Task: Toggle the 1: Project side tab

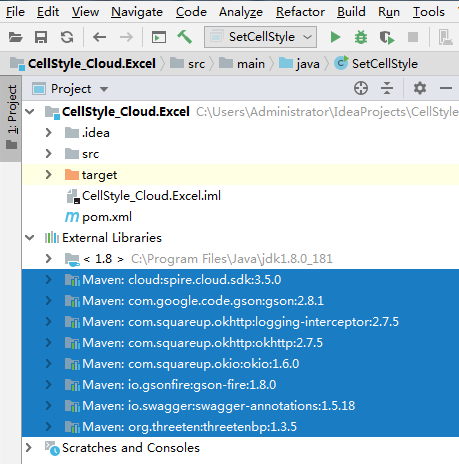Action: pos(11,117)
